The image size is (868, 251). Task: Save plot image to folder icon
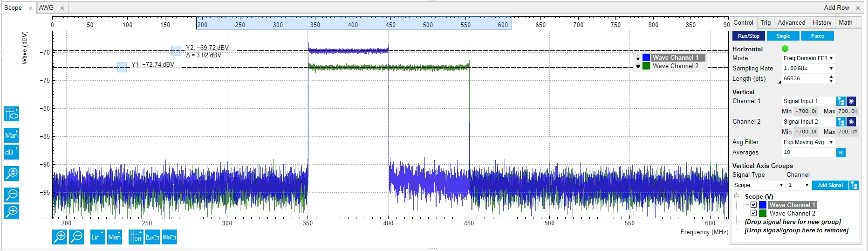point(153,237)
